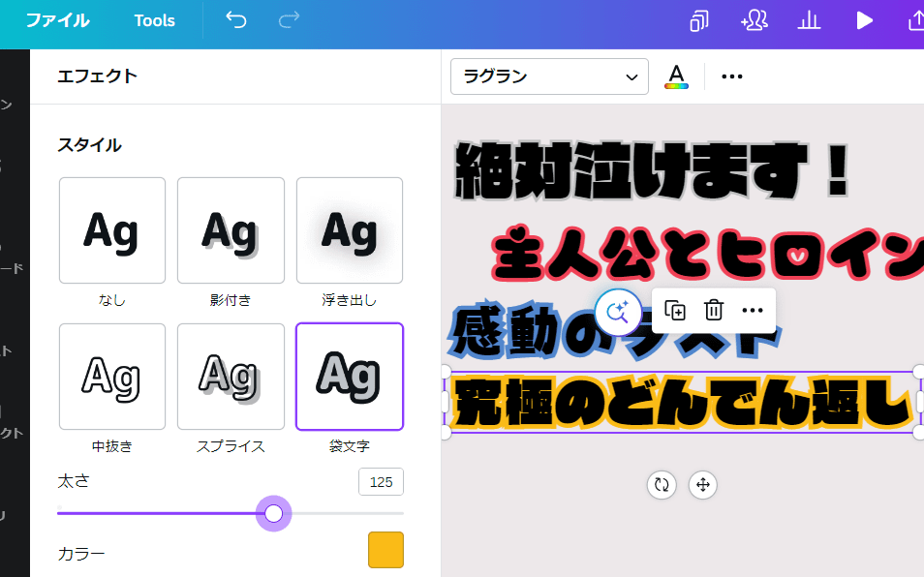Viewport: 924px width, 577px height.
Task: Click the share upload icon
Action: [x=915, y=20]
